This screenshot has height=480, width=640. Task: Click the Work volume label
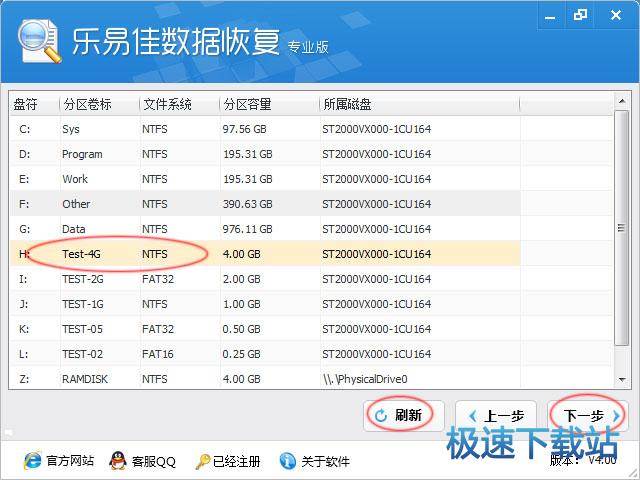click(x=75, y=179)
